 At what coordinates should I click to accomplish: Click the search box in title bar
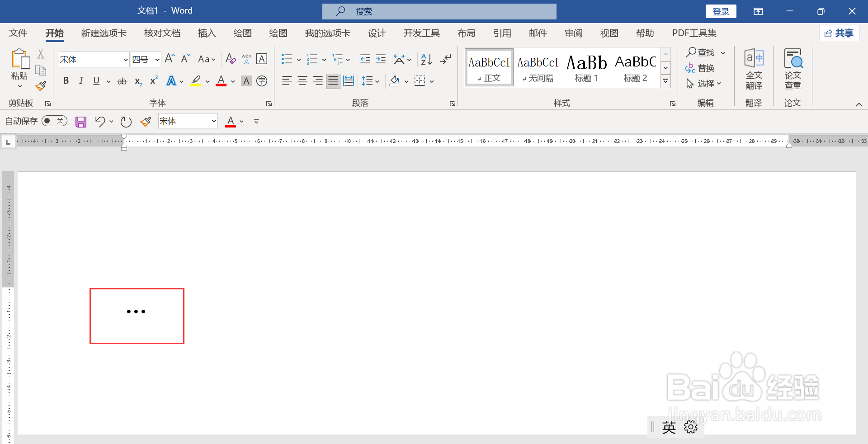tap(439, 11)
